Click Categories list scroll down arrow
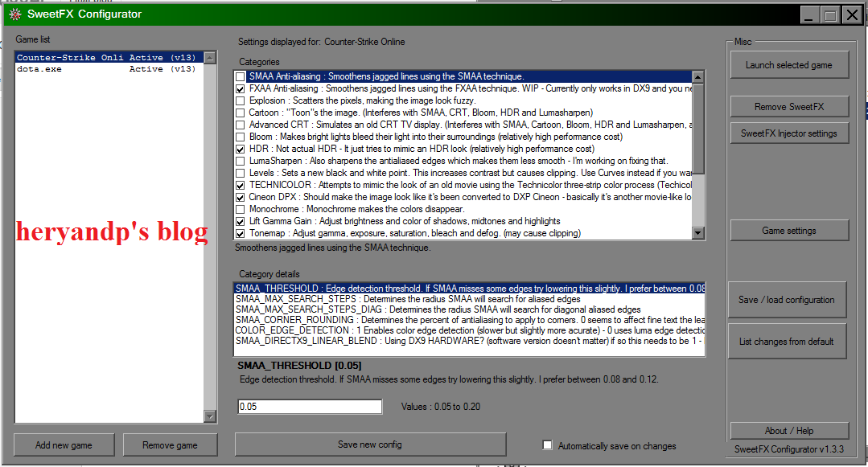Viewport: 868px width, 467px height. coord(698,233)
